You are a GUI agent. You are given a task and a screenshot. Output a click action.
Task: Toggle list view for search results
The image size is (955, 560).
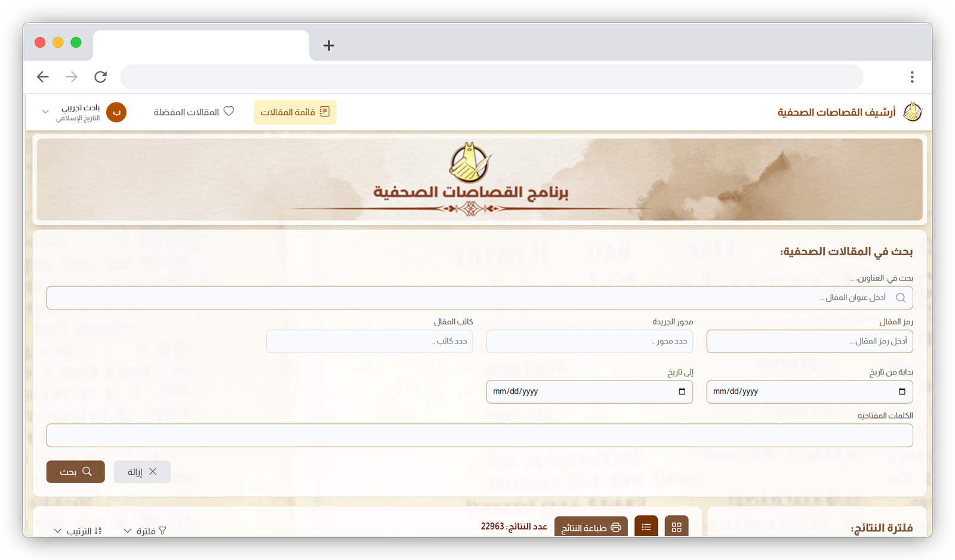click(x=646, y=527)
